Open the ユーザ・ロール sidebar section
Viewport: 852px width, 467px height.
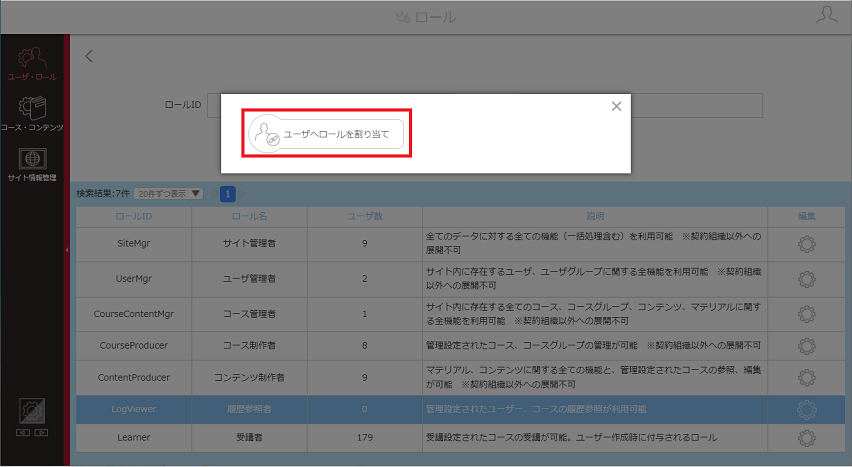pos(32,64)
